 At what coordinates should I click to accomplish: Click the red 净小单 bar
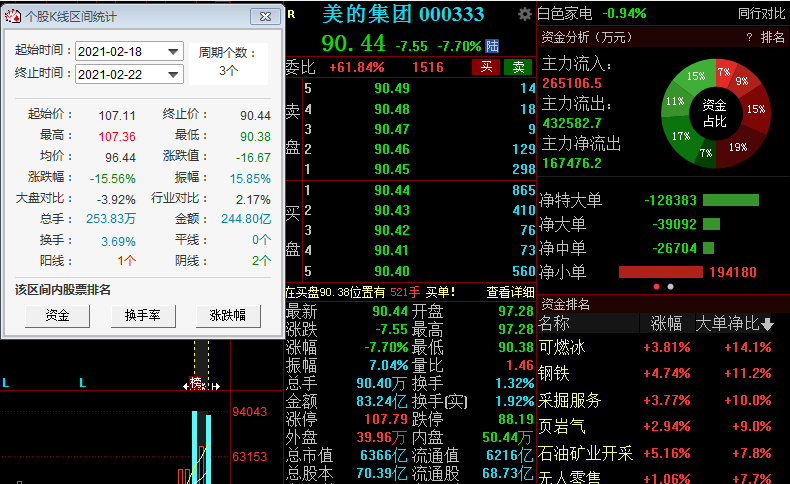click(661, 272)
